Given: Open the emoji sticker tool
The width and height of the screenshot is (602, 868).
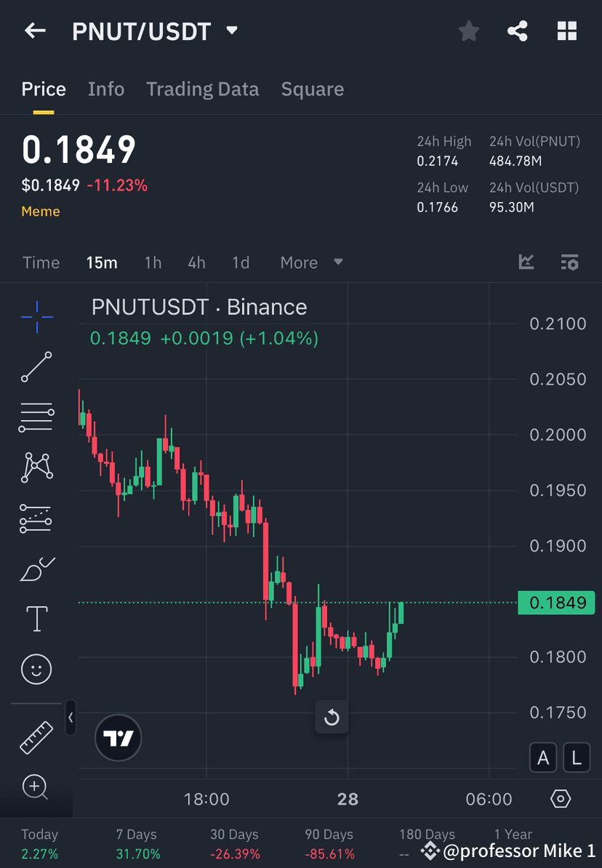Looking at the screenshot, I should (36, 669).
